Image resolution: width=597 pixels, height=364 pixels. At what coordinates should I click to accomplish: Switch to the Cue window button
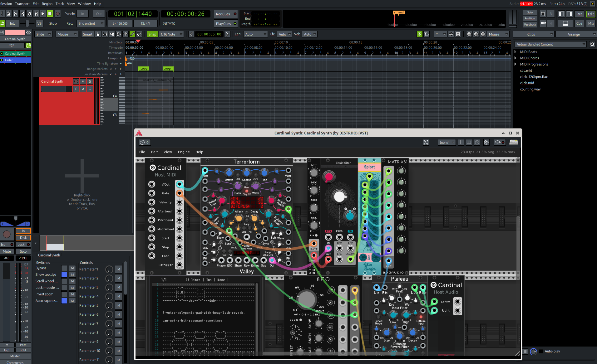579,23
